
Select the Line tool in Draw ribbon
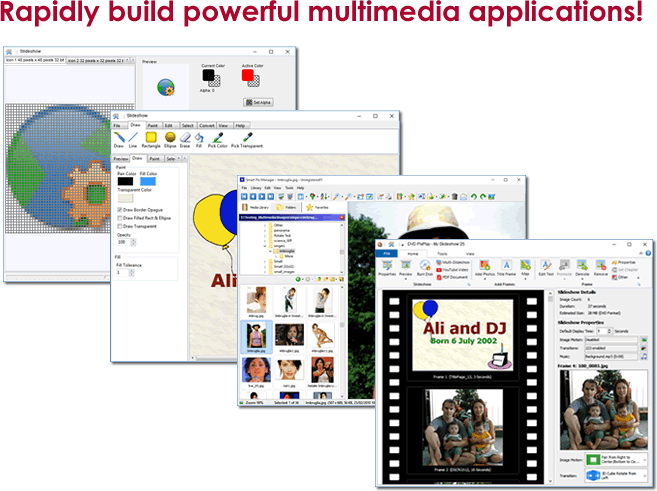(133, 140)
